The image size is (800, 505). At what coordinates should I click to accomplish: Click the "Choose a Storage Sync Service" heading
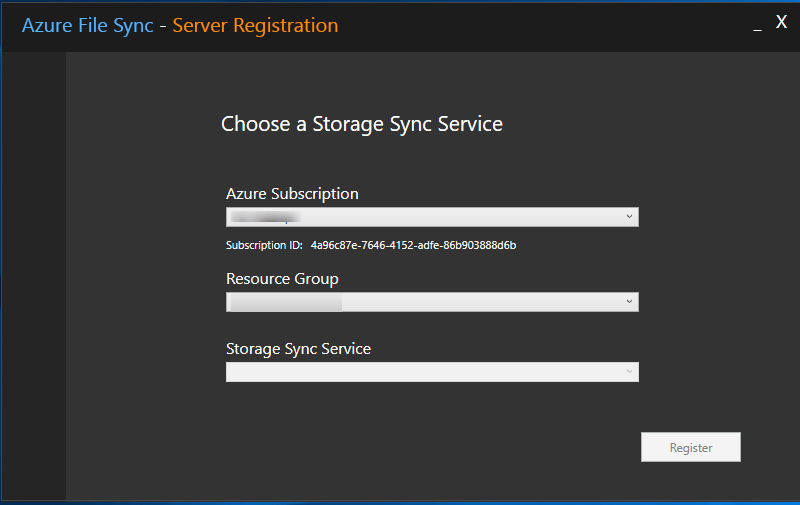tap(361, 125)
